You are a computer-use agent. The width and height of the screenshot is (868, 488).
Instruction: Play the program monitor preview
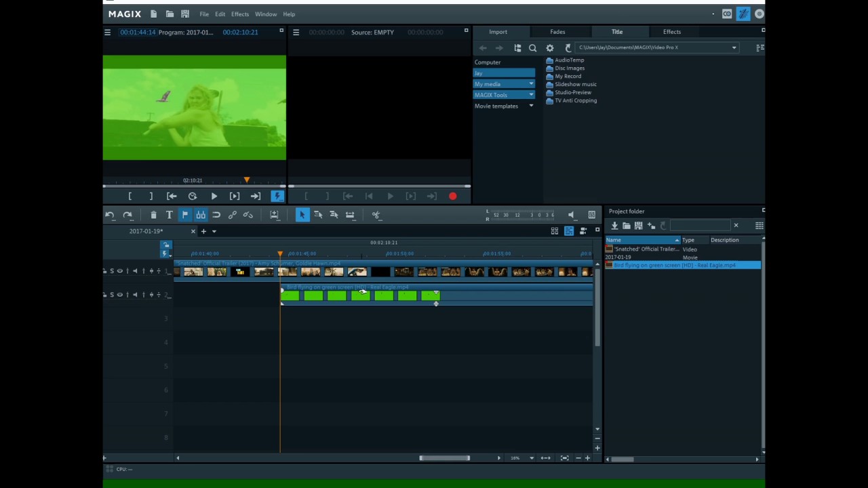click(214, 197)
